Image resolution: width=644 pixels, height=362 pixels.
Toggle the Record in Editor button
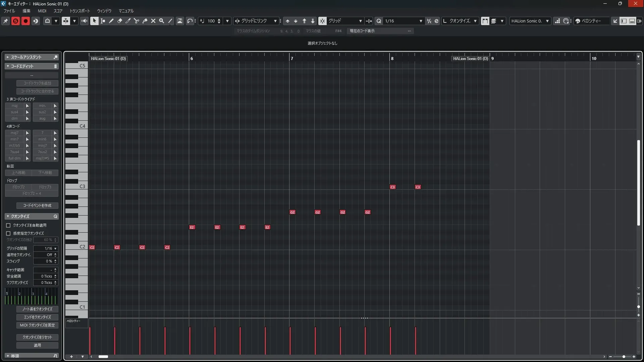click(x=25, y=21)
